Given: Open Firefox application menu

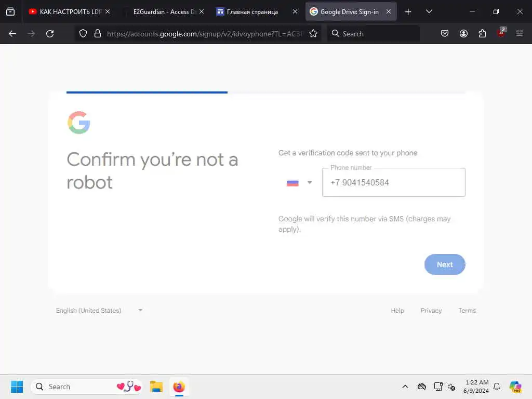Looking at the screenshot, I should click(520, 34).
